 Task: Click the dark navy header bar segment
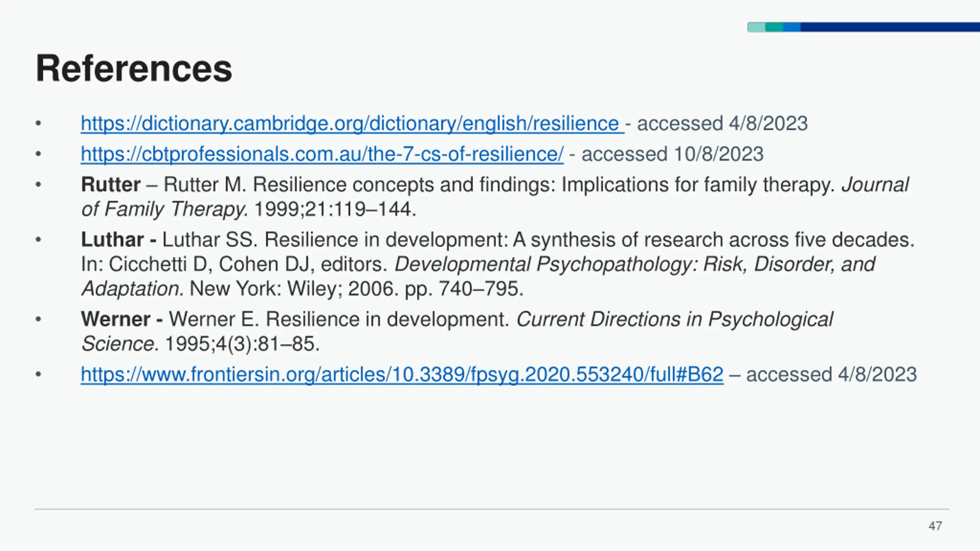pyautogui.click(x=888, y=27)
